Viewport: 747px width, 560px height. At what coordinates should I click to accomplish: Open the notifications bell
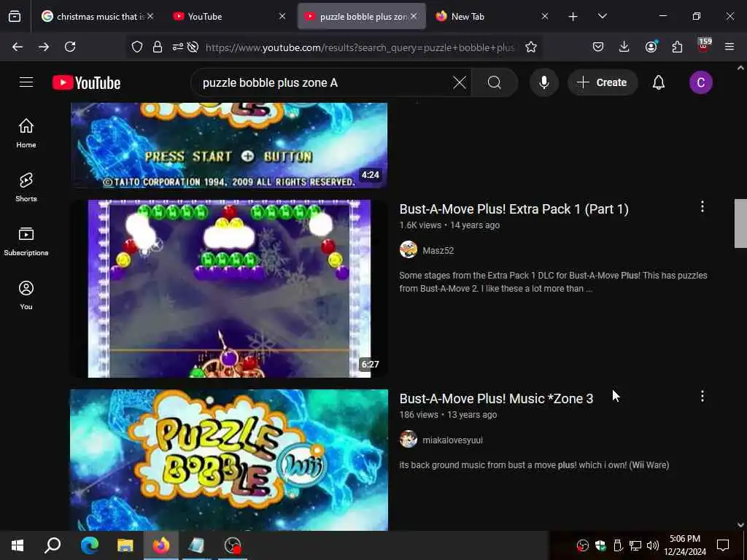659,82
